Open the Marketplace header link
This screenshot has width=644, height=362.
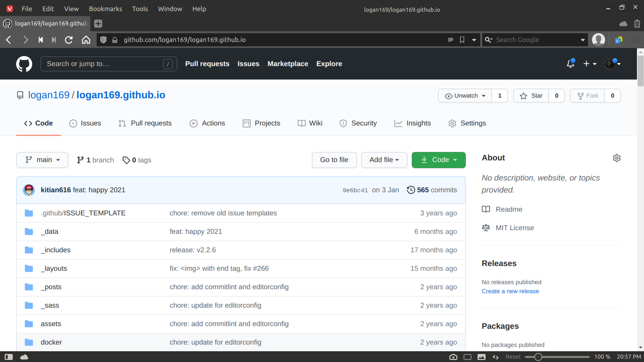coord(288,64)
